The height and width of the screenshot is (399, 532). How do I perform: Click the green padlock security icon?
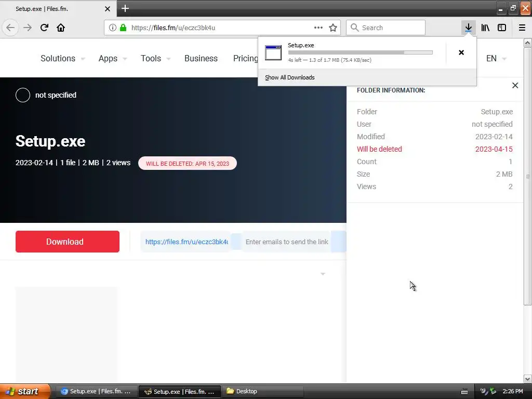click(123, 28)
